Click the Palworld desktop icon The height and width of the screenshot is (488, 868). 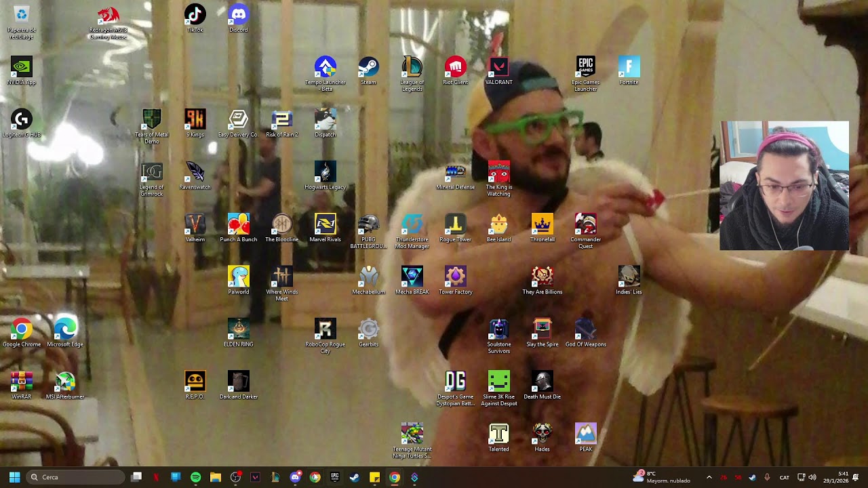tap(239, 280)
